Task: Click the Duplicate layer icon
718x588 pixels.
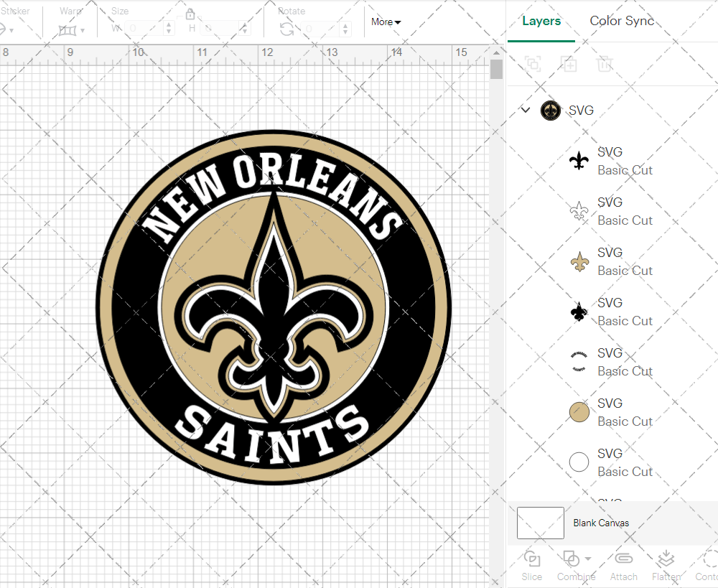Action: click(x=569, y=64)
